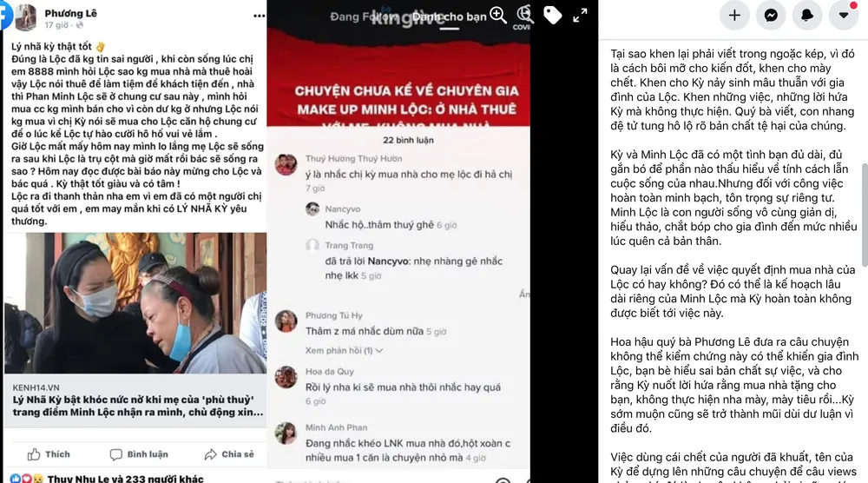Switch to the 'Đang Follow' tab

[x=363, y=17]
